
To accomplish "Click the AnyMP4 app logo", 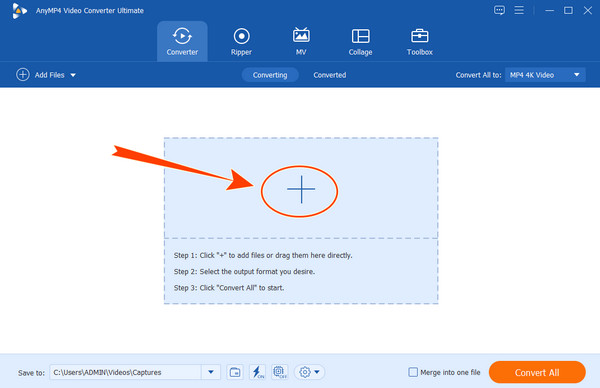I will [x=19, y=11].
